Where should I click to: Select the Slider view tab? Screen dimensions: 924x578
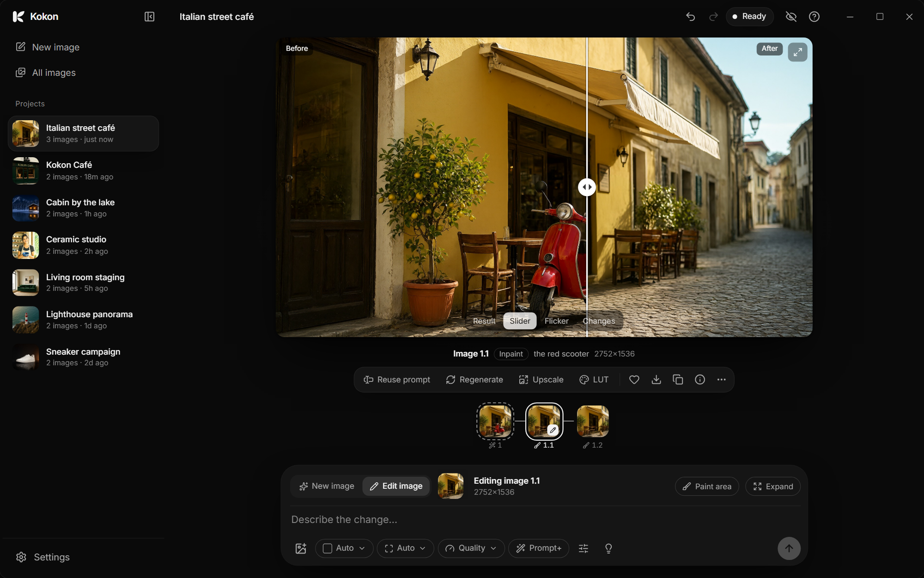pos(520,321)
